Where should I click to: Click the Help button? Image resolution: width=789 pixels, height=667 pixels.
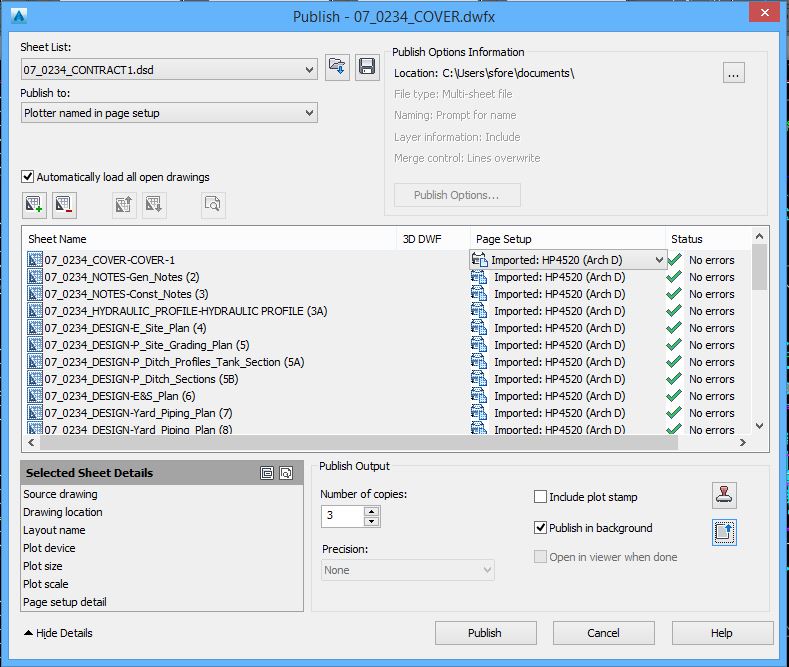point(722,633)
